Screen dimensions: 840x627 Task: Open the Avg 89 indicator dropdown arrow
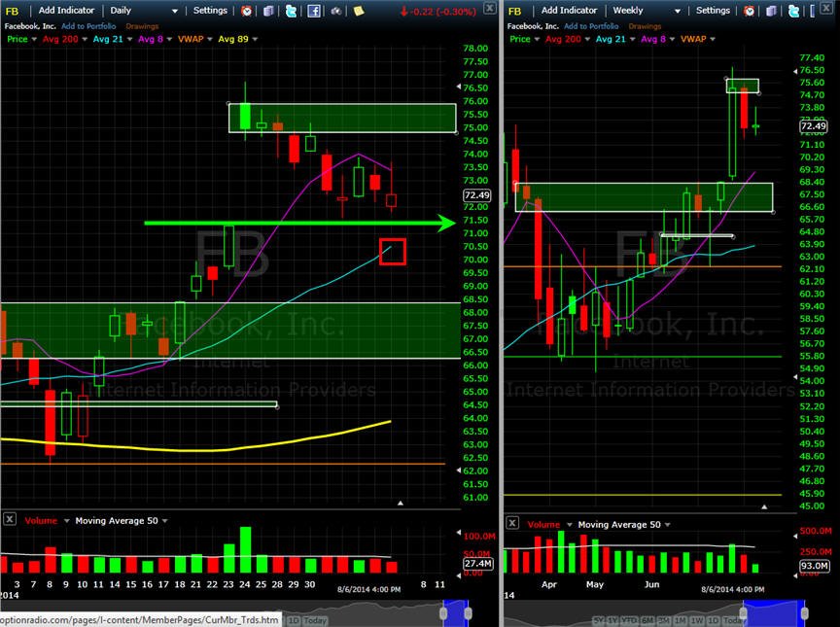pos(255,39)
